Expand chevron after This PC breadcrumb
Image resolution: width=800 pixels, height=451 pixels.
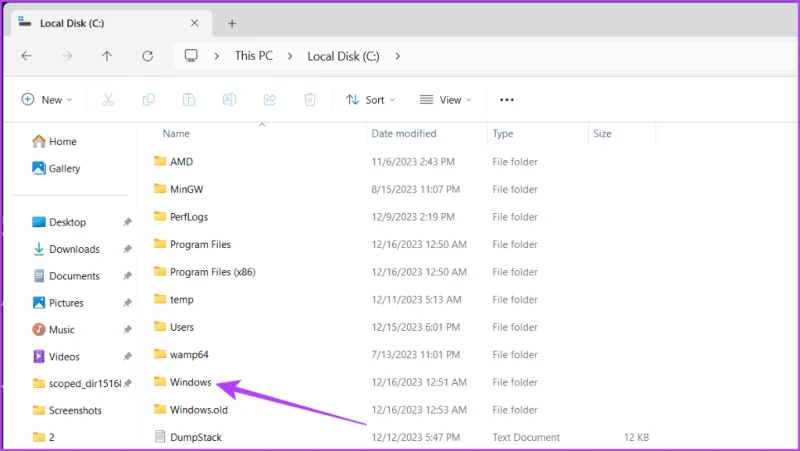click(290, 56)
